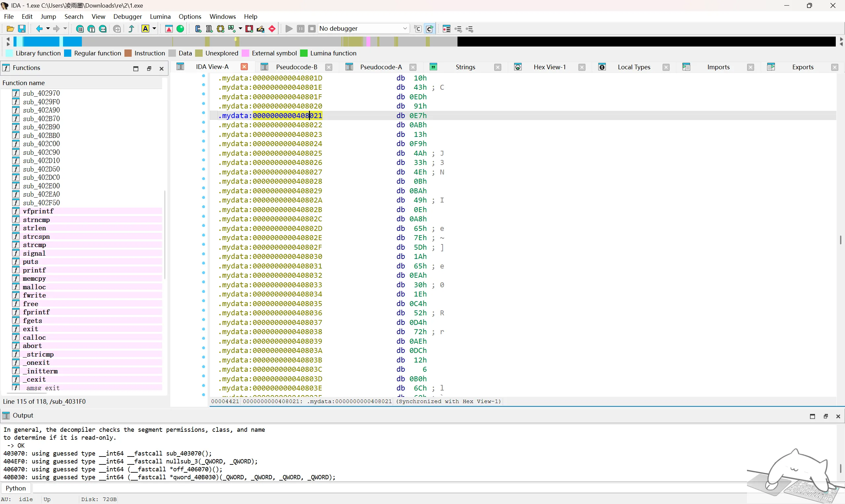Switch to the Pseudocode-A tab
Viewport: 845px width, 504px height.
tap(381, 67)
